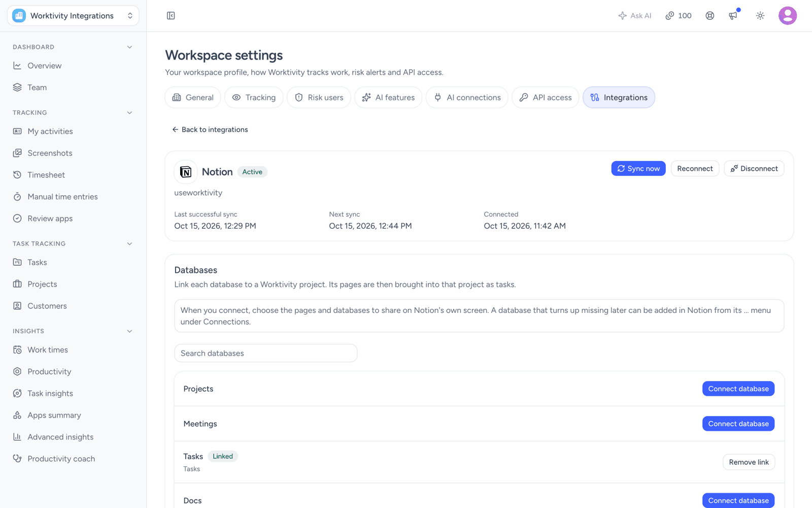Open Ask AI sparkle button
This screenshot has height=508, width=812.
[x=635, y=16]
